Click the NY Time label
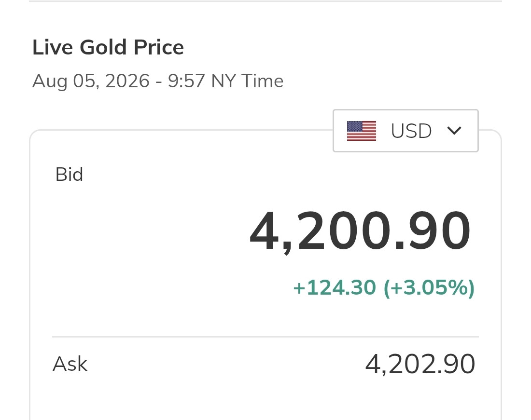This screenshot has height=420, width=531. [x=247, y=81]
